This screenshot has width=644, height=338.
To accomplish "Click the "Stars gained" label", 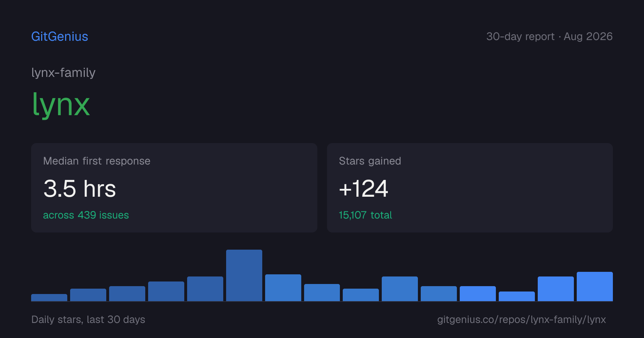I will [370, 161].
